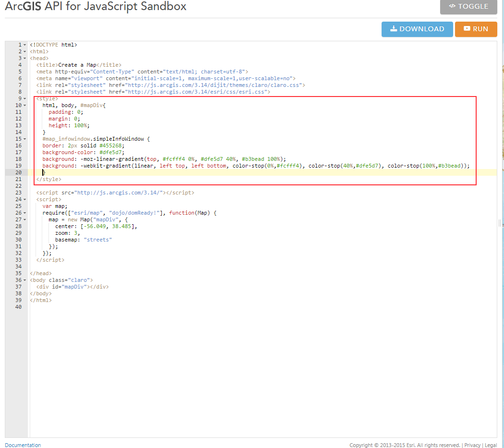Collapse the style block at line 9

(x=25, y=99)
